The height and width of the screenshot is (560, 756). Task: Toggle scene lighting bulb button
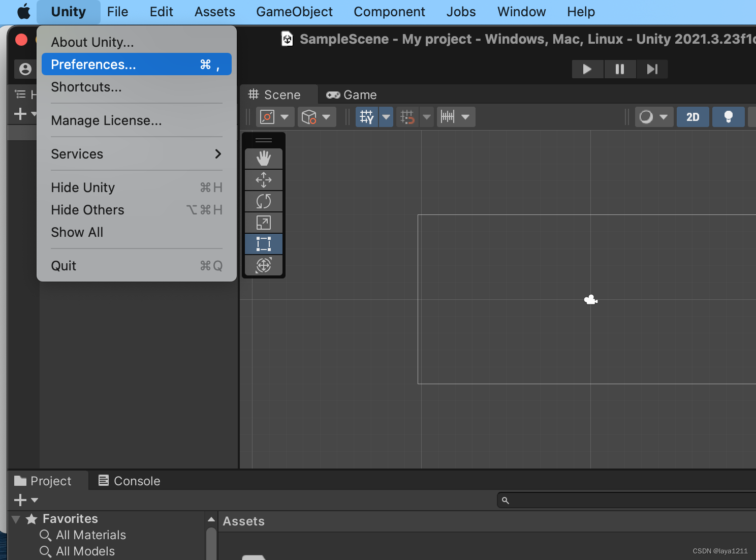(x=729, y=117)
